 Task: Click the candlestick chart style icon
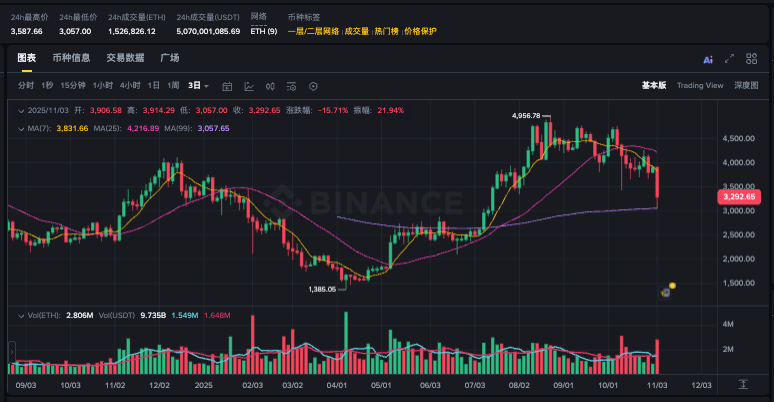point(268,86)
